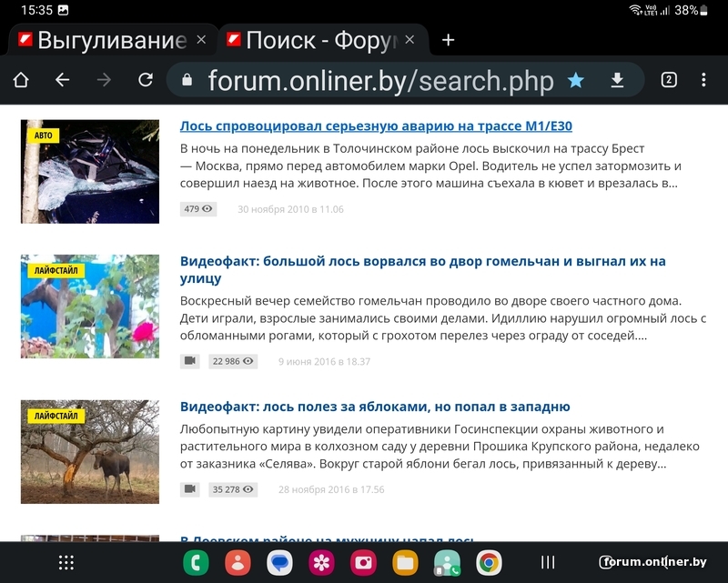Screen dimensions: 728x583
Task: Click summary text starting Любопытную картину увидели
Action: (x=440, y=447)
